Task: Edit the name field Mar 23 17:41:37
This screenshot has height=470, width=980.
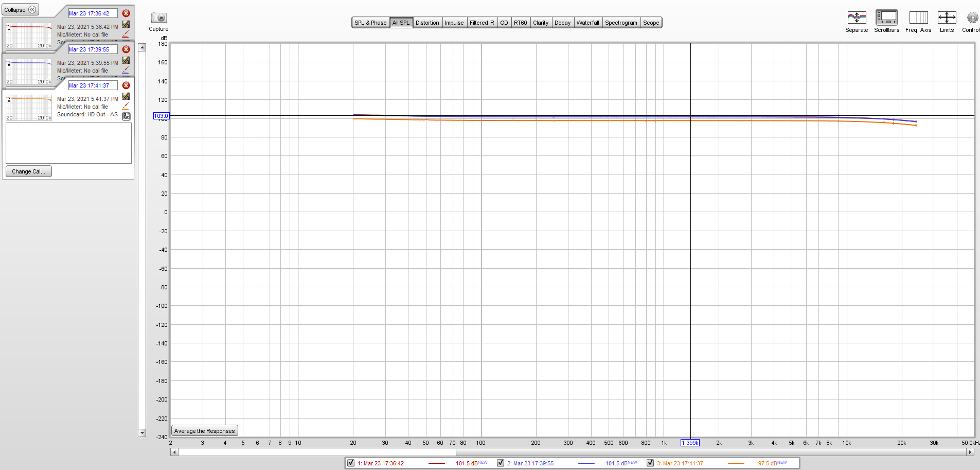Action: pyautogui.click(x=93, y=85)
